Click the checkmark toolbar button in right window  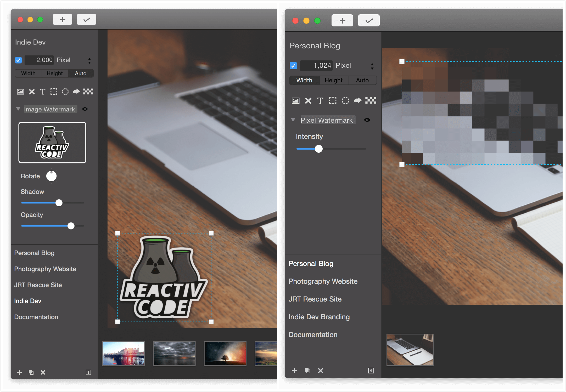tap(369, 21)
